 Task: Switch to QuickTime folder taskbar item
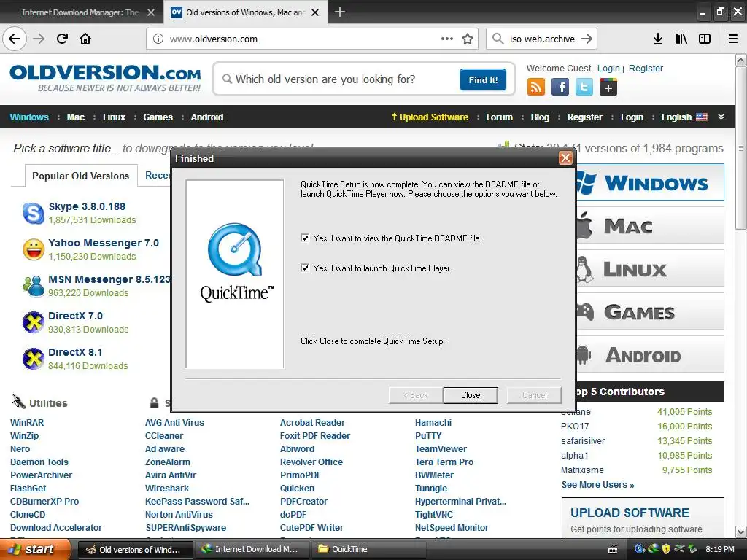[368, 549]
